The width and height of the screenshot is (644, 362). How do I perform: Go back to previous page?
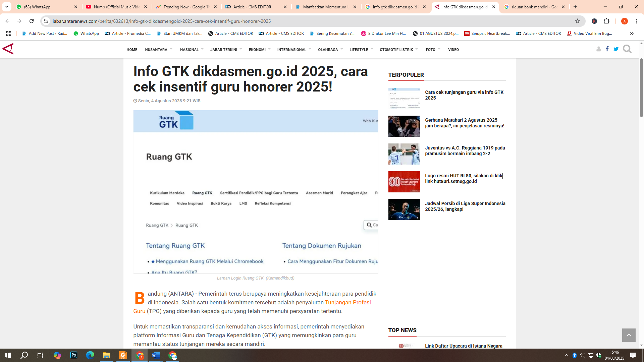7,21
